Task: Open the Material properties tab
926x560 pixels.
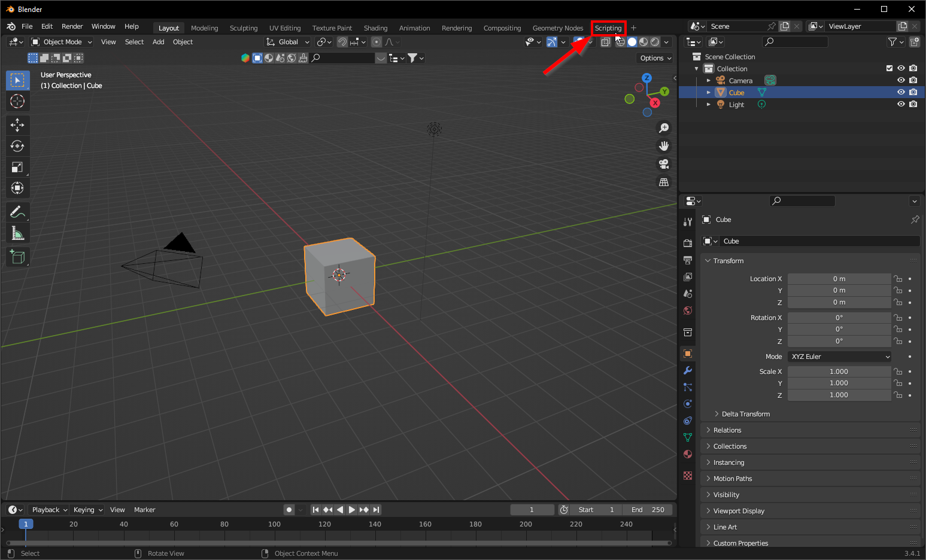Action: tap(688, 454)
